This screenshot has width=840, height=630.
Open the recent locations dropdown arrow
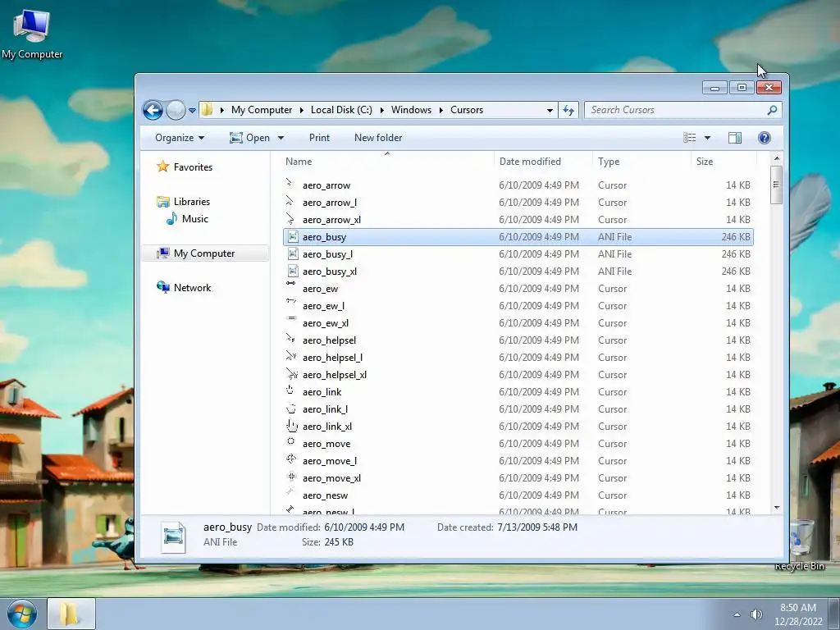tap(192, 111)
